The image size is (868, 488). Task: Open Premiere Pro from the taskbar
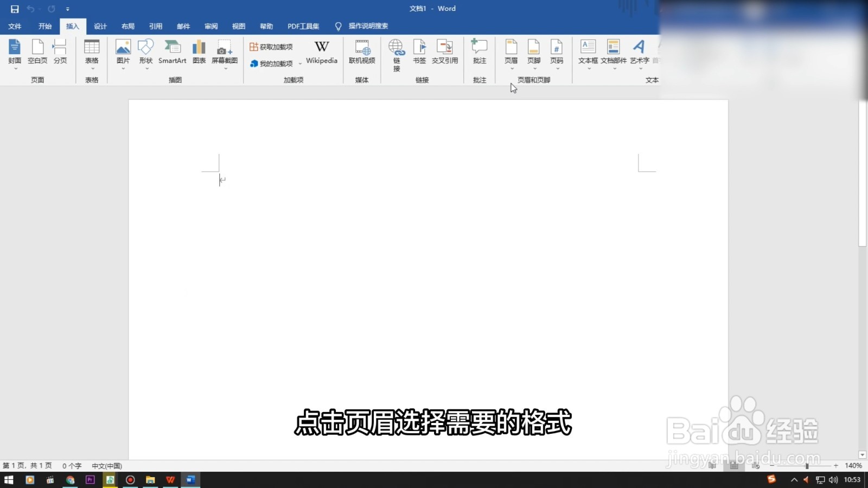click(x=90, y=480)
